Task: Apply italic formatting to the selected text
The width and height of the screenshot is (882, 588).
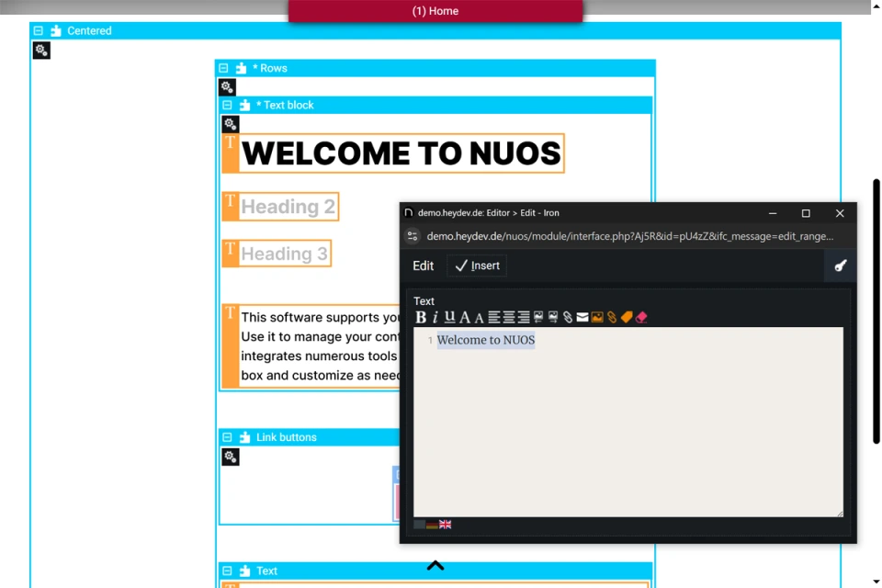Action: pyautogui.click(x=434, y=317)
